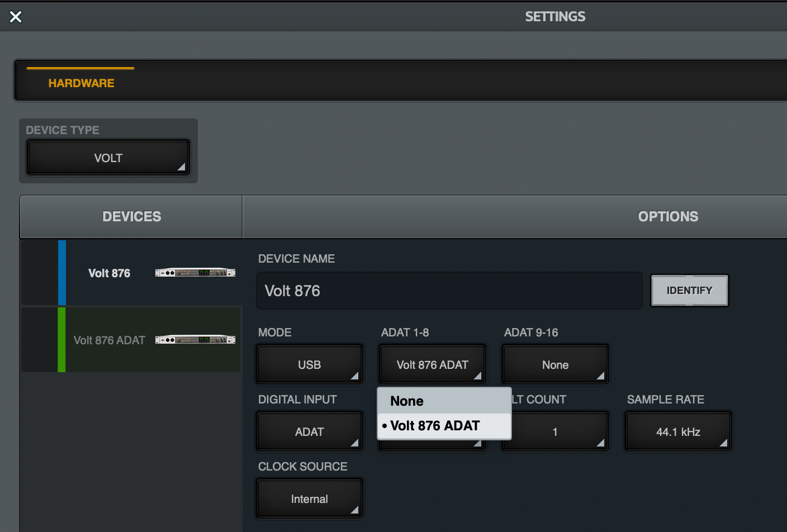This screenshot has height=532, width=787.
Task: Click the blue color strip for Volt 876
Action: [x=62, y=273]
